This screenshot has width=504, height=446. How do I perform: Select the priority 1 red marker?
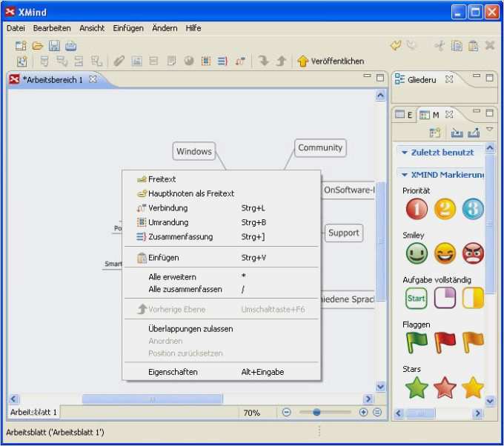(x=417, y=209)
